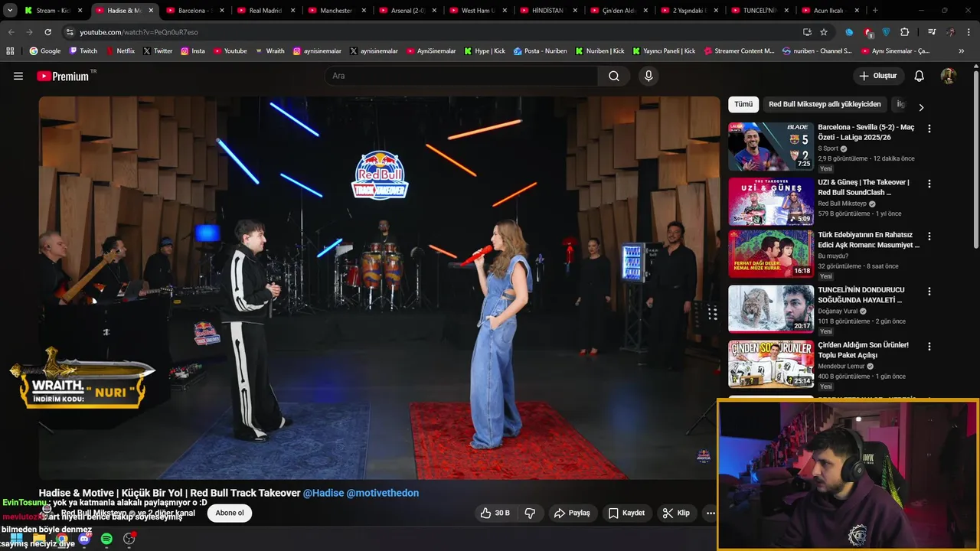Open options for Barcelona - Sevilla video

click(929, 129)
